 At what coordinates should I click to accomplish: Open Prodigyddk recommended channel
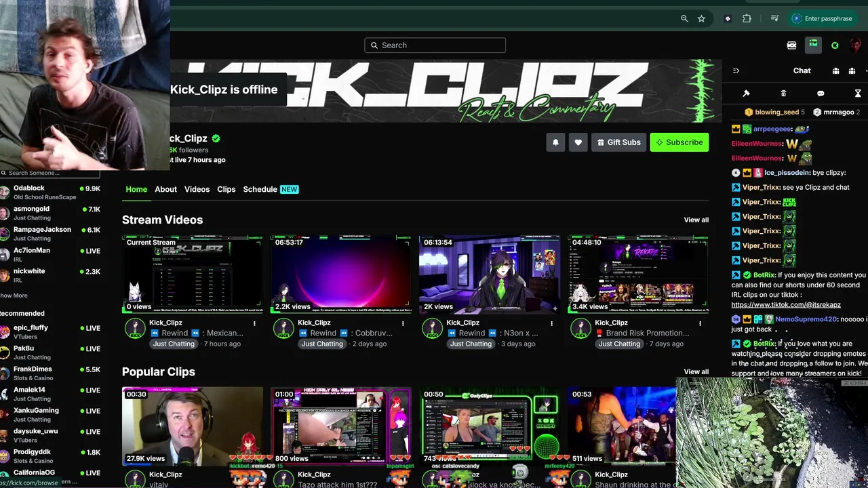[51, 455]
